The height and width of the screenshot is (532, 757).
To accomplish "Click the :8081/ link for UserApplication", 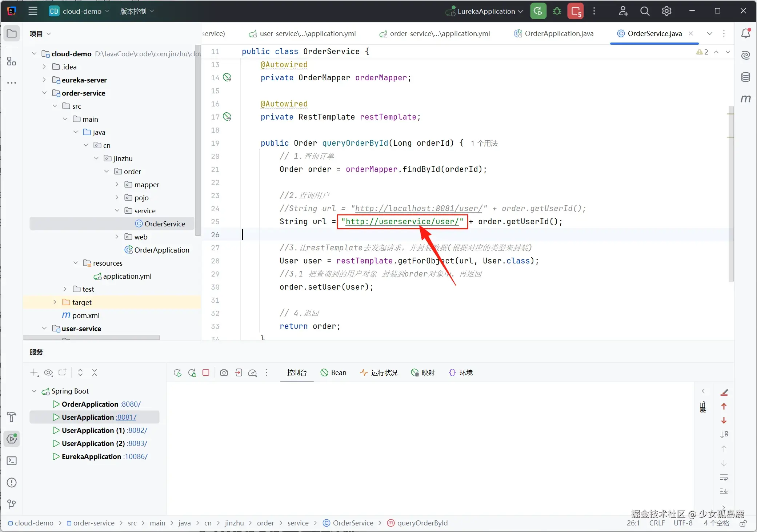I will coord(126,417).
